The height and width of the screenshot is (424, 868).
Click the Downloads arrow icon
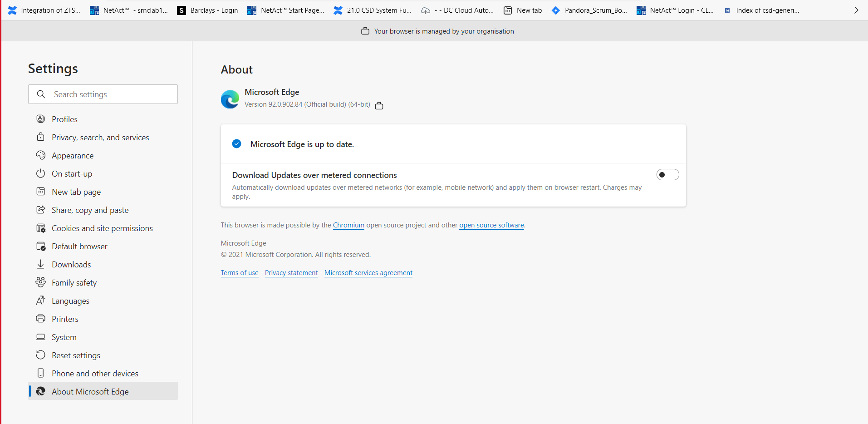coord(41,264)
